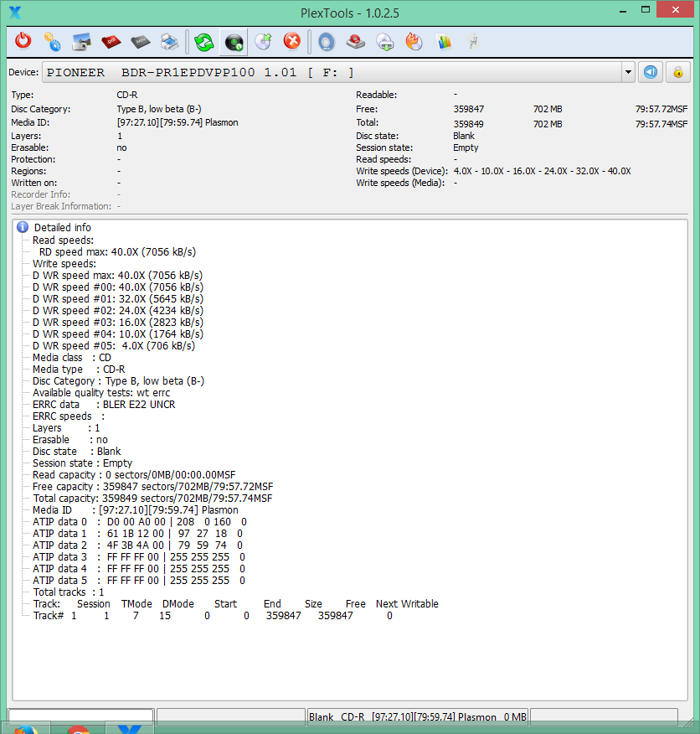Click the disc tray with green arrow icon
This screenshot has height=734, width=700.
pos(385,42)
